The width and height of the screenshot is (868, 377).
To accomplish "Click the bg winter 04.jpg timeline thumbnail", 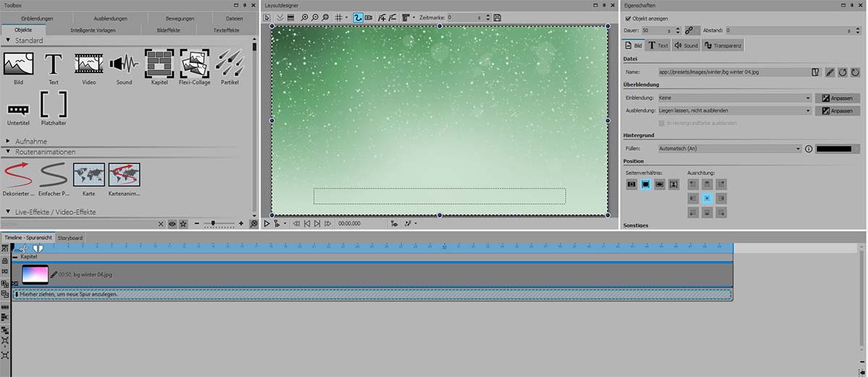I will pos(35,274).
